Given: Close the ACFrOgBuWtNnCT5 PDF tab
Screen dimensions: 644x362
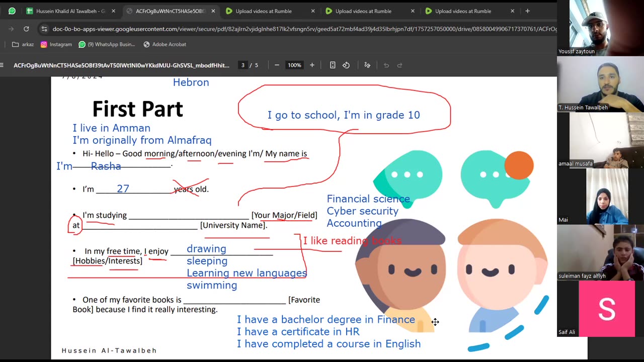Looking at the screenshot, I should click(213, 11).
